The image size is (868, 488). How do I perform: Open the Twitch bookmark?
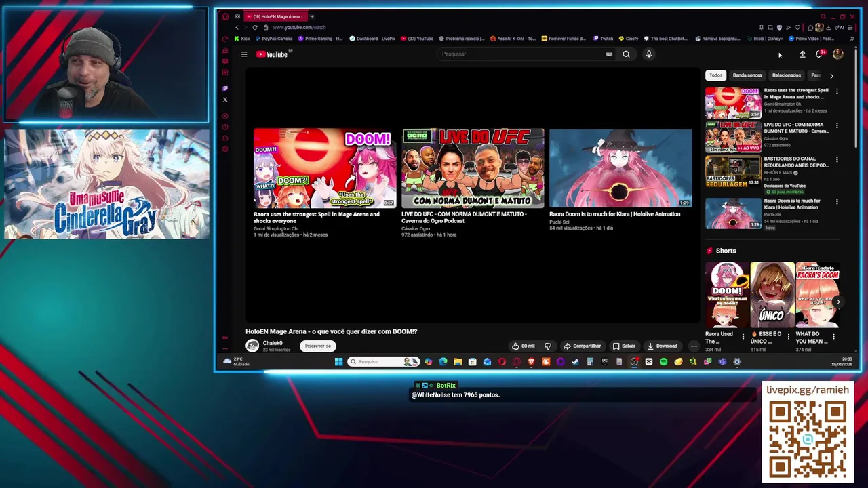click(603, 39)
